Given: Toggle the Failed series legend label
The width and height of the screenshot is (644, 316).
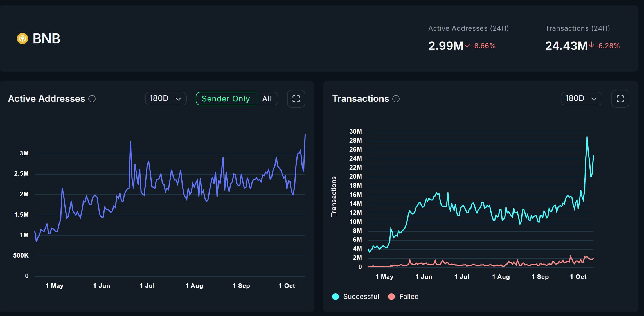Looking at the screenshot, I should (409, 297).
